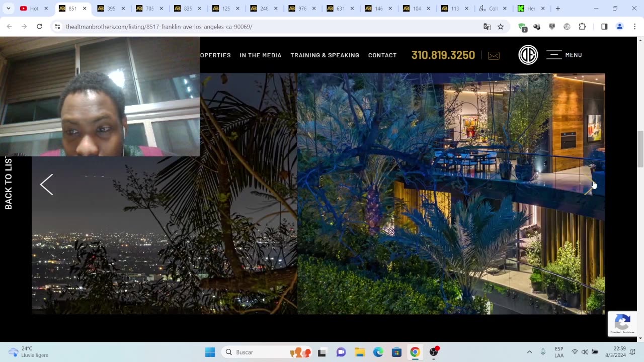The image size is (644, 362).
Task: Switch to the tab labeled 104
Action: point(413,9)
